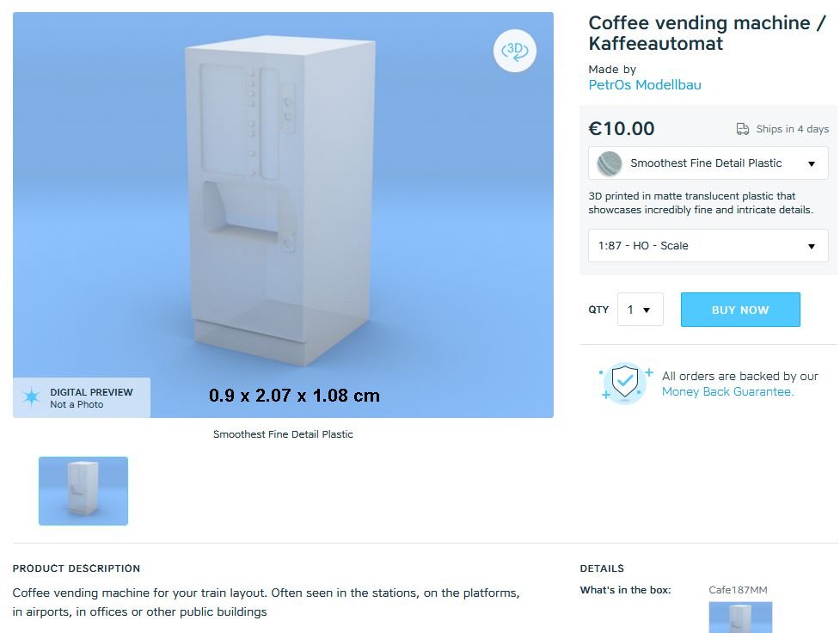Click the BUY NOW button
Image resolution: width=840 pixels, height=633 pixels.
tap(740, 310)
